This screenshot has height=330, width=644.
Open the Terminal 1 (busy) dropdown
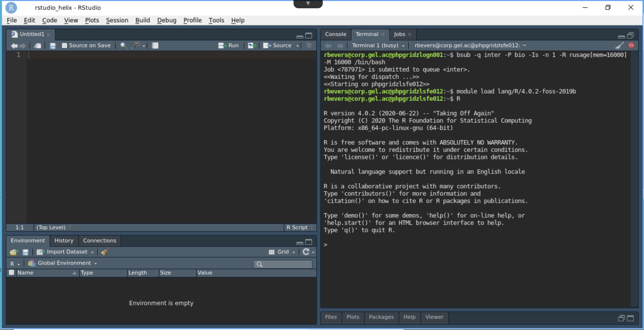378,46
